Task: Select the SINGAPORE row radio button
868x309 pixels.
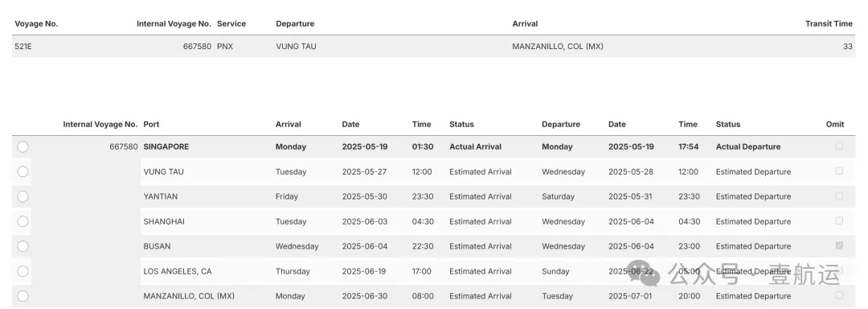Action: click(x=23, y=146)
